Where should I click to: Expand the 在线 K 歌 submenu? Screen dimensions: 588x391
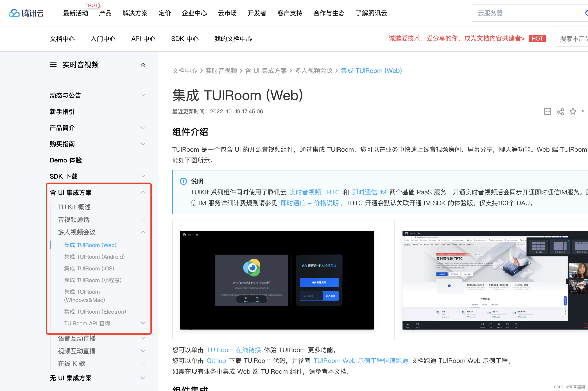143,363
